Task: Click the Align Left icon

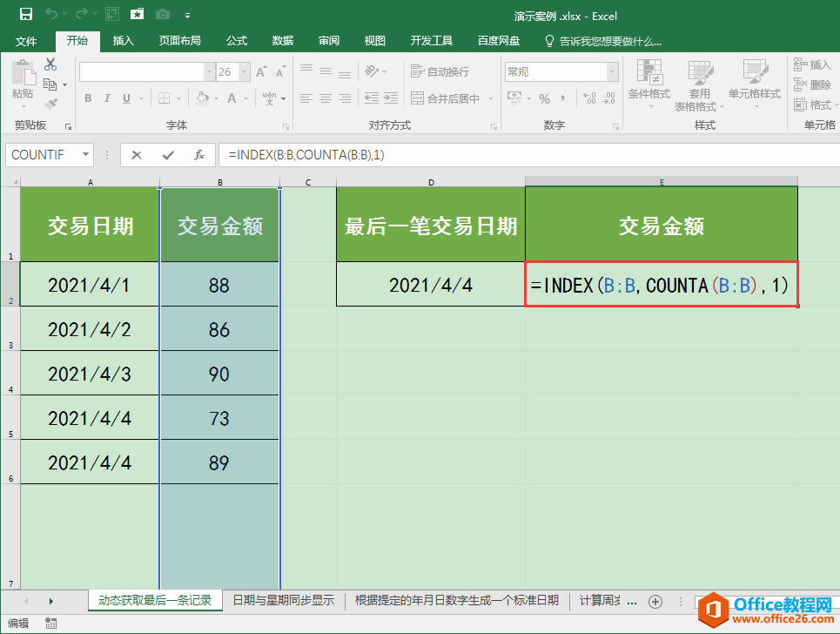Action: 306,98
